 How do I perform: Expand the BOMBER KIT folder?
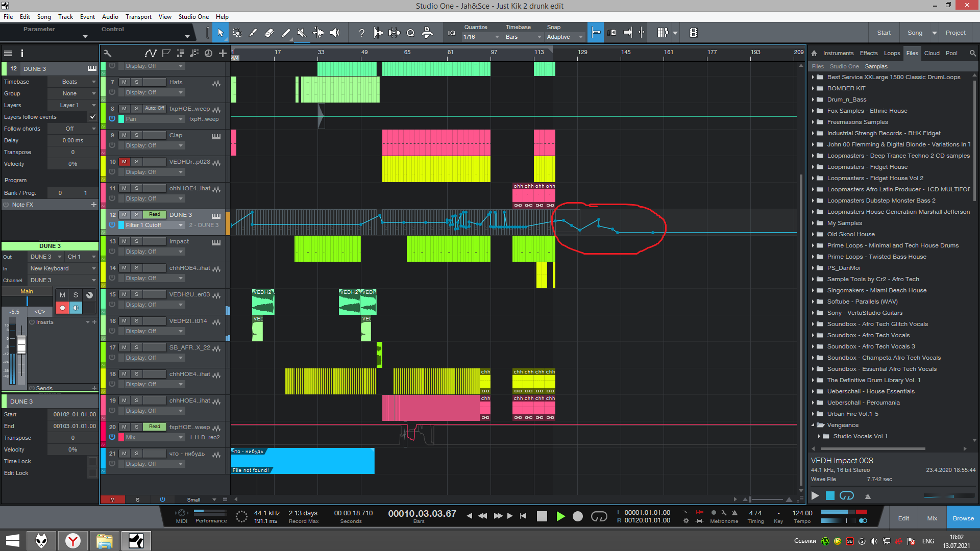tap(813, 88)
